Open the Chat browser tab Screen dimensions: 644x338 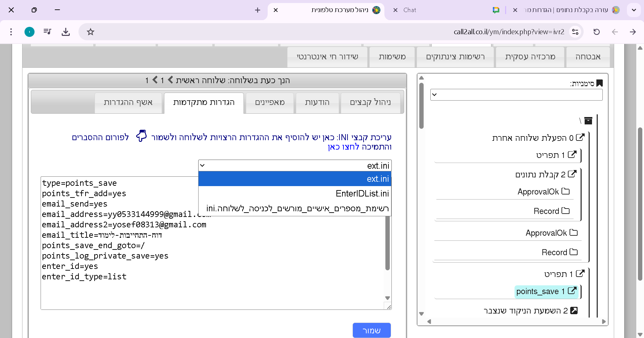coord(410,10)
